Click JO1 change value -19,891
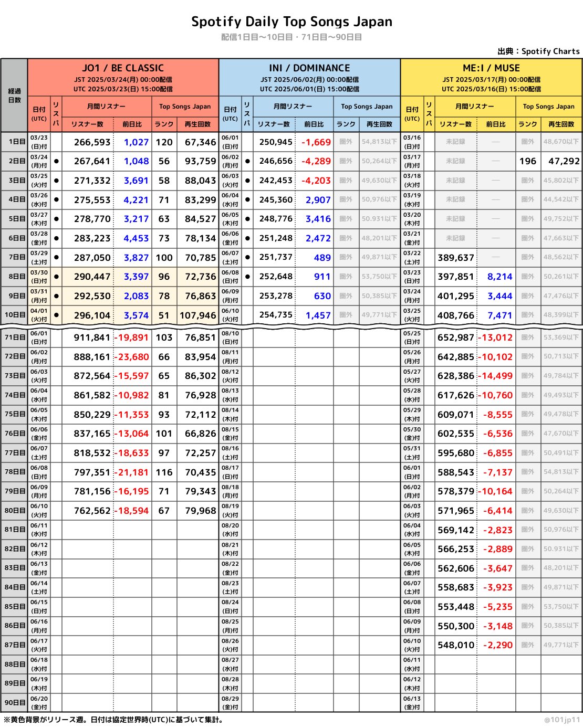 pyautogui.click(x=132, y=337)
